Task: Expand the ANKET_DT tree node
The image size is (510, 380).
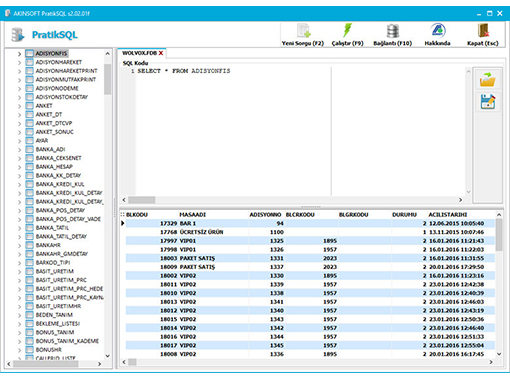Action: coord(19,115)
